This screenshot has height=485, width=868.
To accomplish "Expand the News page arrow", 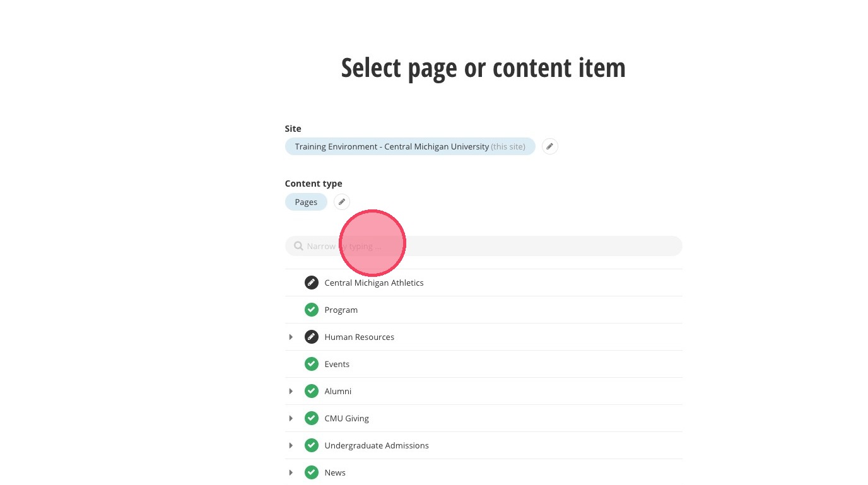I will (291, 472).
